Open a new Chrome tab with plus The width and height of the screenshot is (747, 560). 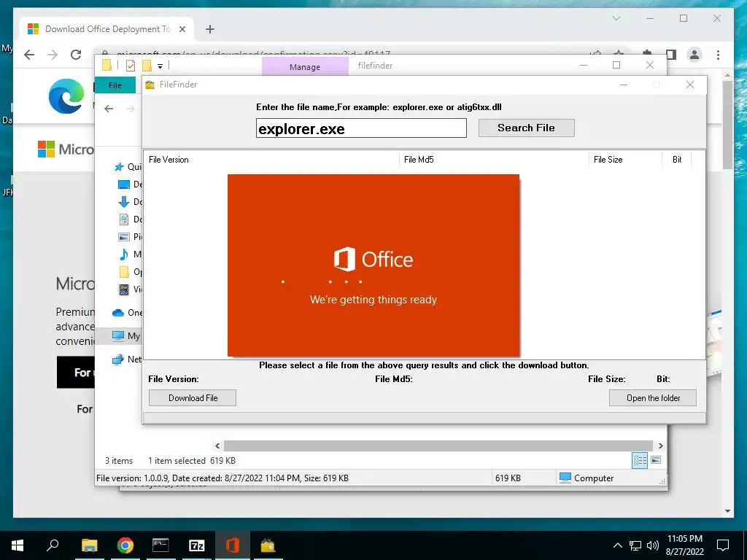click(209, 29)
